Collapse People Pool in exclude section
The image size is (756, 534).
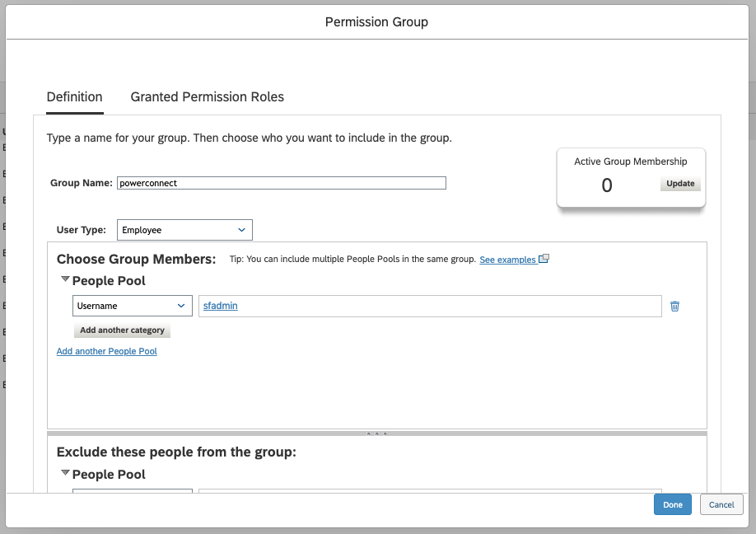click(x=65, y=472)
